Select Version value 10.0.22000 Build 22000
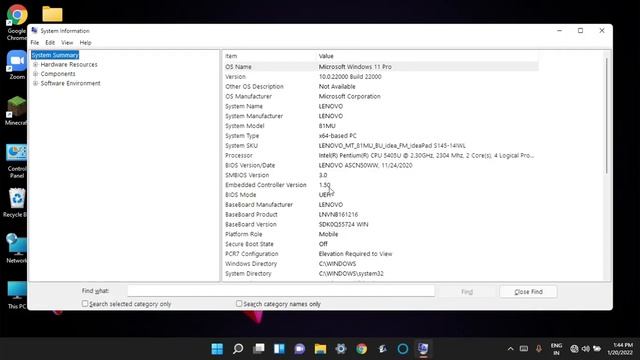This screenshot has width=640, height=360. 350,77
